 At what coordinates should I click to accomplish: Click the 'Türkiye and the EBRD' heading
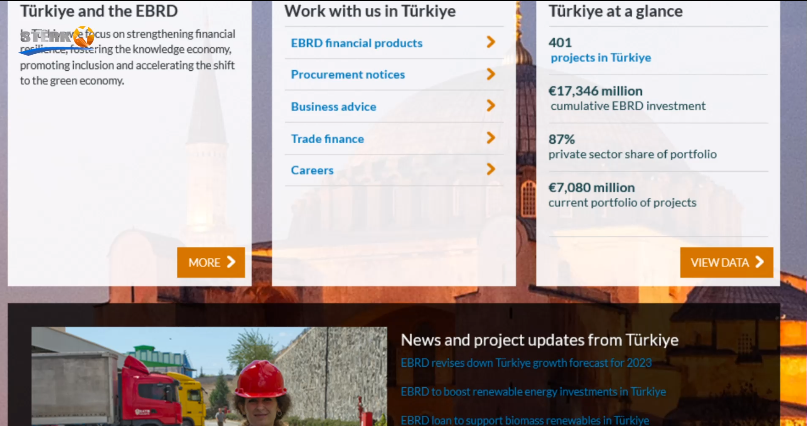click(99, 11)
